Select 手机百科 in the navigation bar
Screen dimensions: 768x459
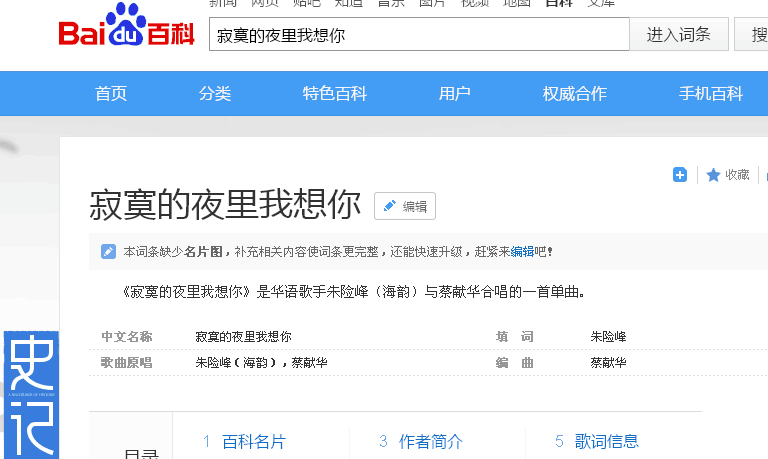711,94
